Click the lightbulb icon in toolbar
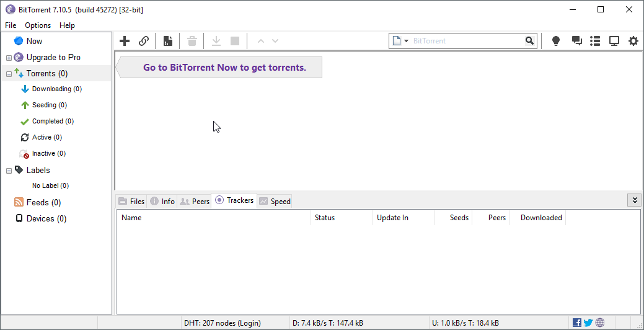The width and height of the screenshot is (644, 330). pyautogui.click(x=556, y=41)
